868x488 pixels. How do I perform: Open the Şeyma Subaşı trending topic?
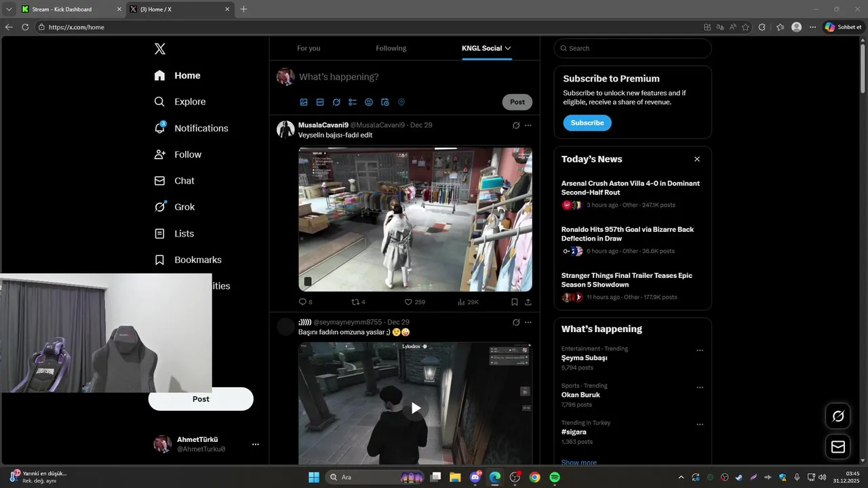(x=585, y=358)
